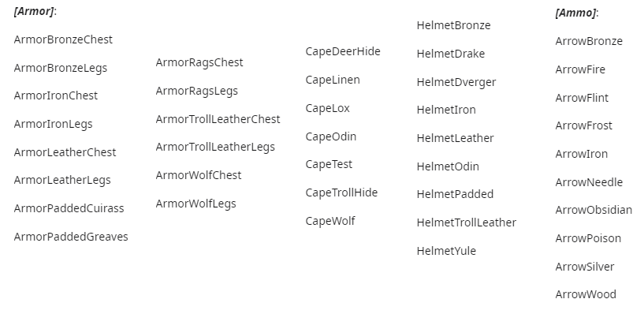Select the ArrowBronze item
The width and height of the screenshot is (644, 314).
589,41
